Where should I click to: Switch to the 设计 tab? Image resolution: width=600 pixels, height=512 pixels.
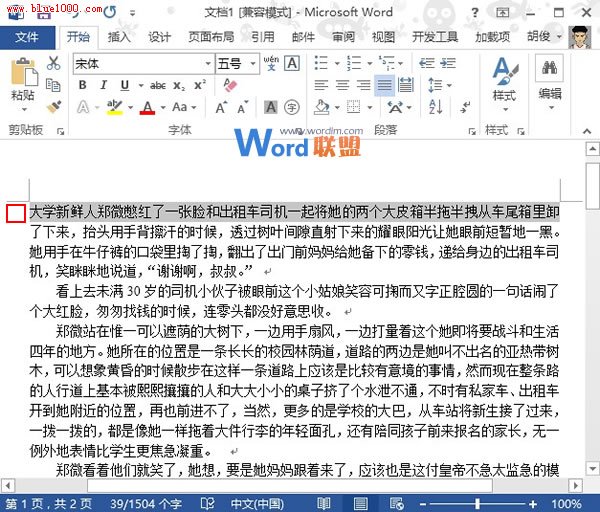[x=160, y=37]
